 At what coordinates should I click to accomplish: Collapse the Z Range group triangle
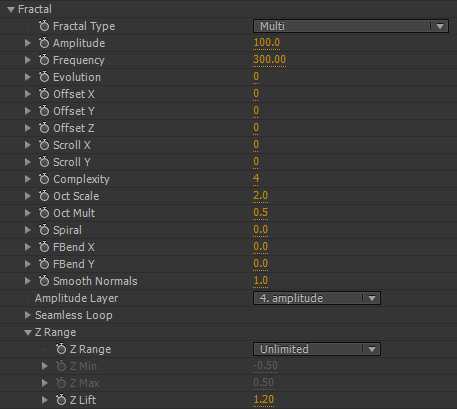pos(28,332)
